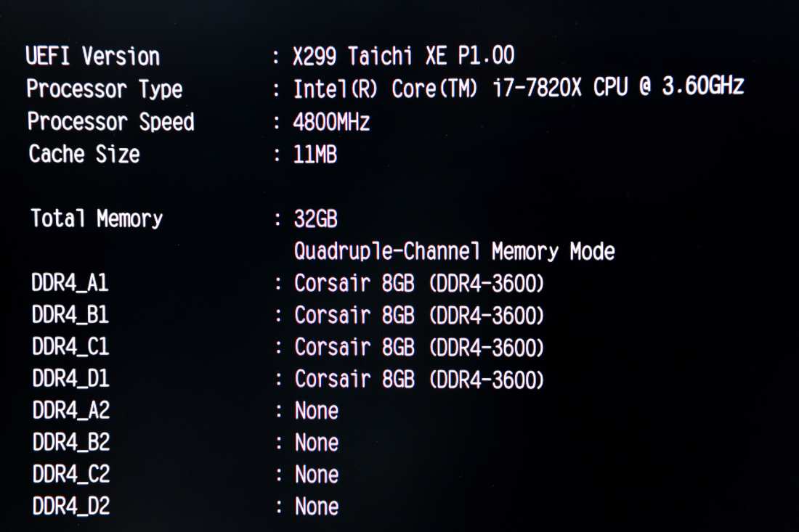Click None value beside DDR4_D2
Screen dimensions: 799x532
pos(316,507)
